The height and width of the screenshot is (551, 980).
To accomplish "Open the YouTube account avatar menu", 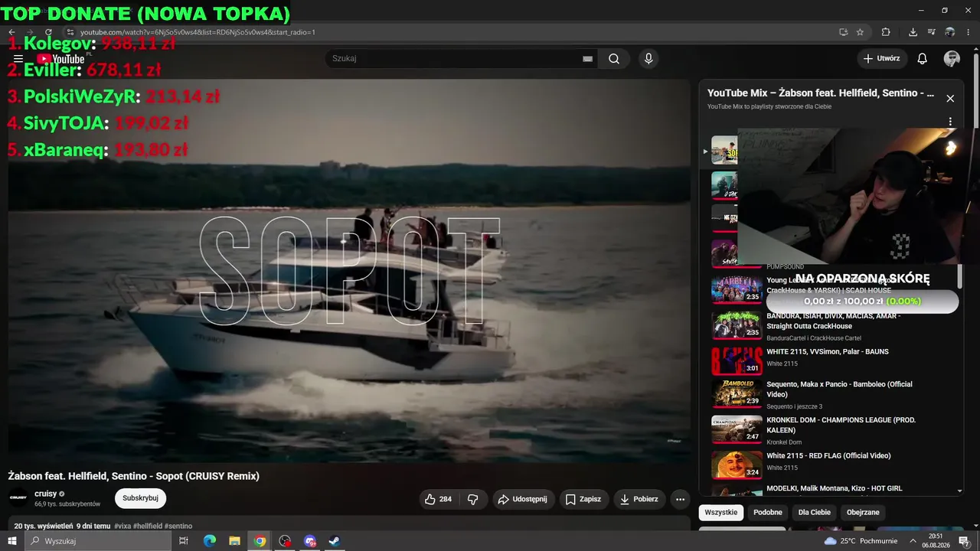I will 952,59.
